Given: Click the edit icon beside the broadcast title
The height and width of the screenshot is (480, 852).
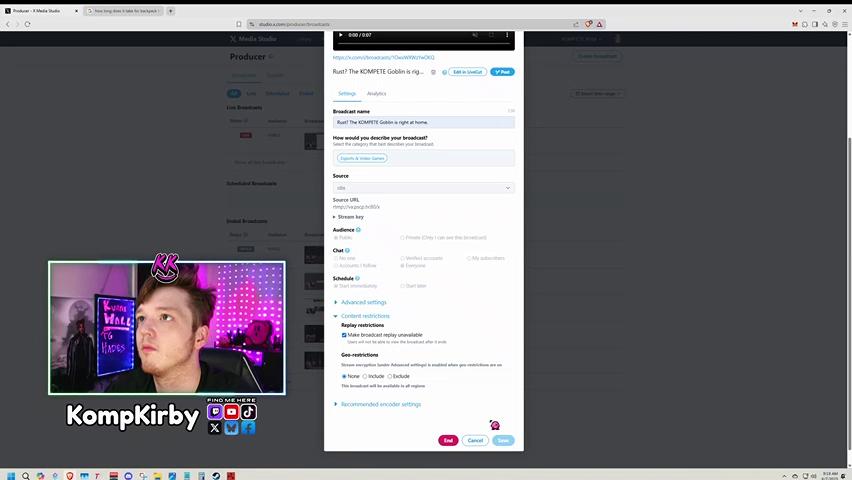Looking at the screenshot, I should 433,72.
